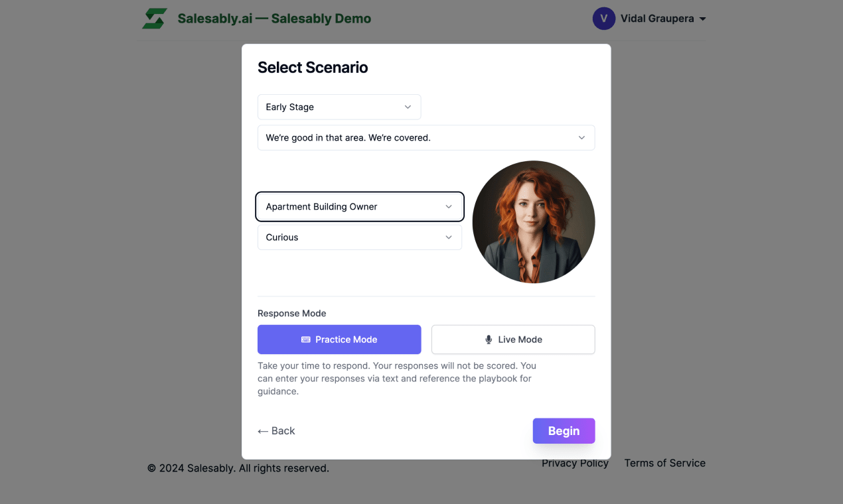This screenshot has width=843, height=504.
Task: Click the purple V user avatar
Action: click(603, 19)
